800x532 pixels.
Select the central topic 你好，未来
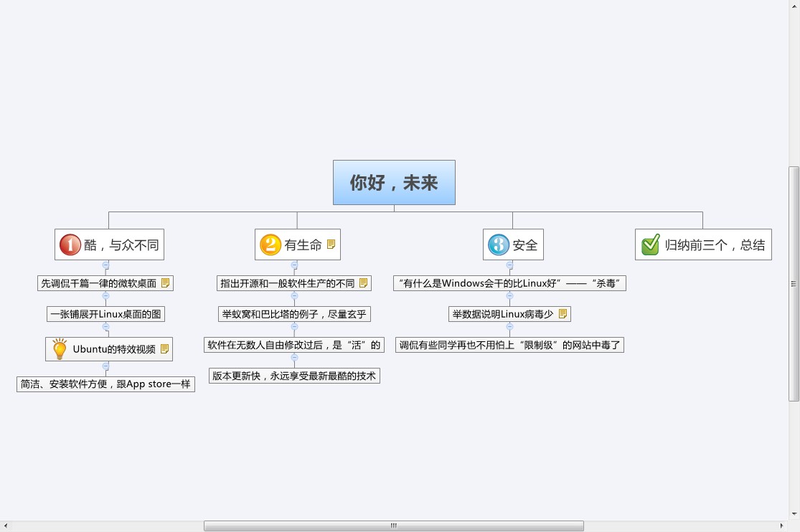click(x=394, y=183)
